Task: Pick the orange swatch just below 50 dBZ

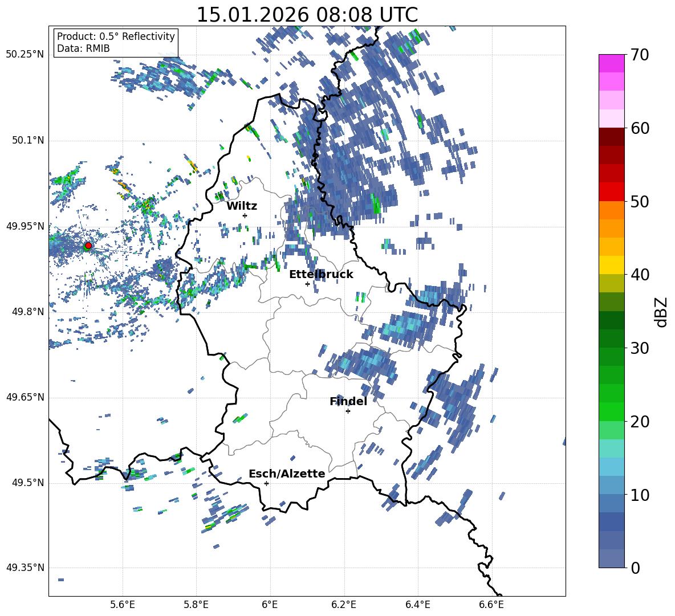Action: (611, 210)
